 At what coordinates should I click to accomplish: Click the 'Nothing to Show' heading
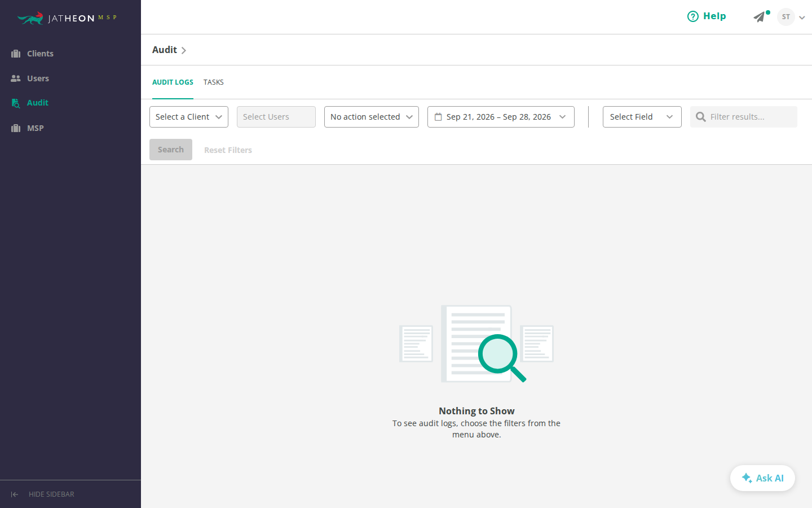pos(476,411)
